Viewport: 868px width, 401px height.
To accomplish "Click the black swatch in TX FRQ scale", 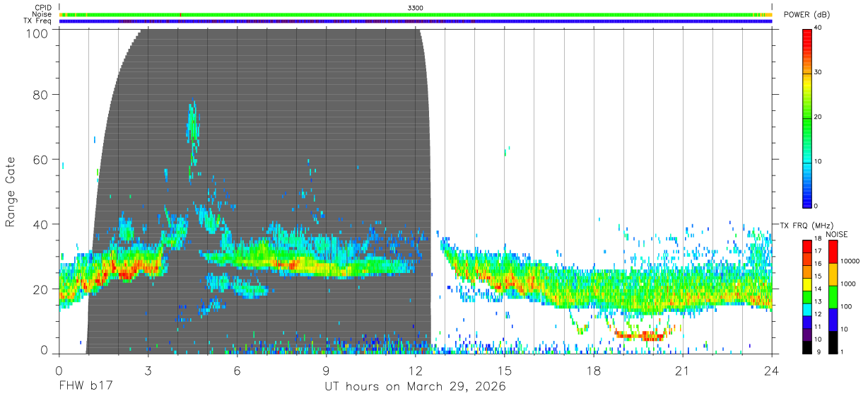I will (808, 348).
